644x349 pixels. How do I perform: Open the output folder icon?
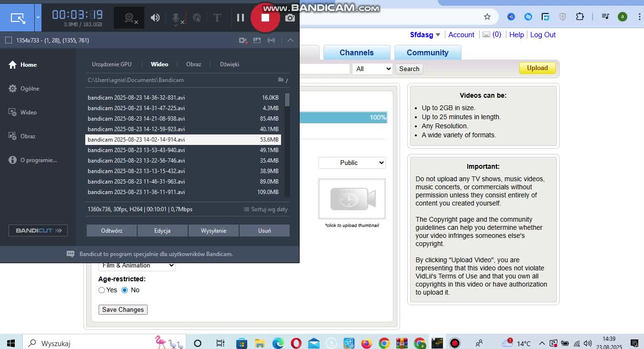pos(281,80)
